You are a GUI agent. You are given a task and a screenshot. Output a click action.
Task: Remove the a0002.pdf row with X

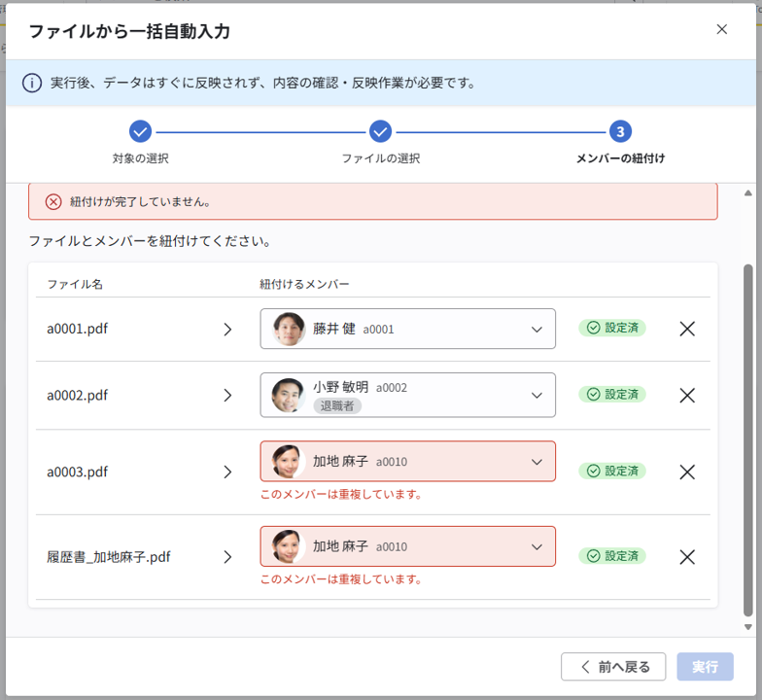coord(687,395)
